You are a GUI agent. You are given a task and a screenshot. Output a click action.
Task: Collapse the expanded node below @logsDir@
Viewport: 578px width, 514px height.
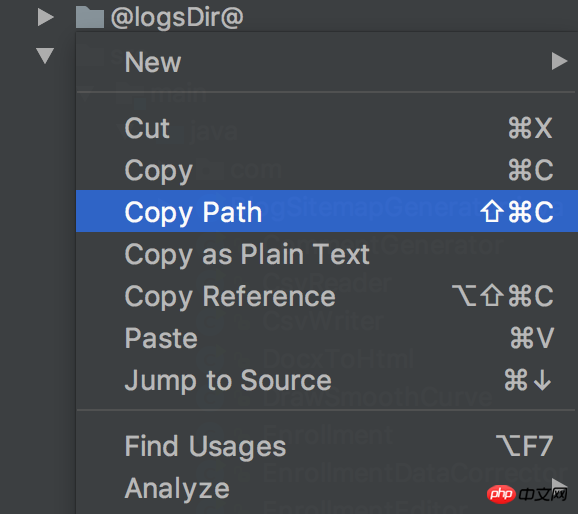[45, 55]
